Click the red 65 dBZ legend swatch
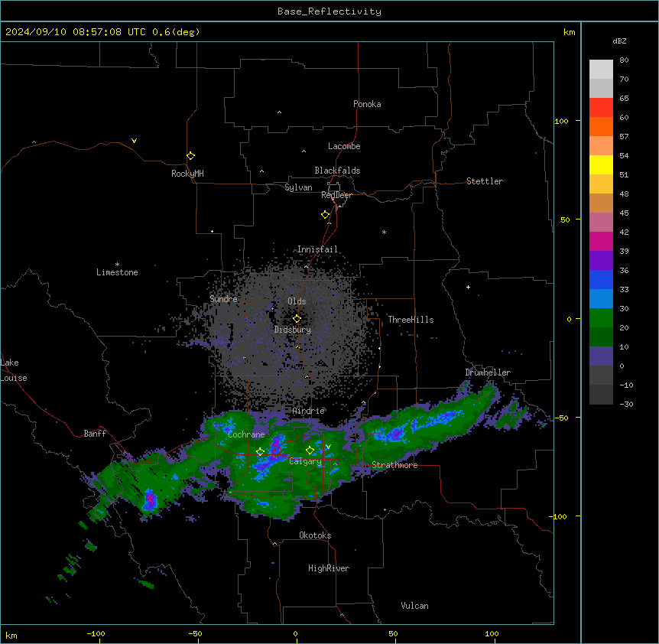The width and height of the screenshot is (659, 644). click(601, 108)
